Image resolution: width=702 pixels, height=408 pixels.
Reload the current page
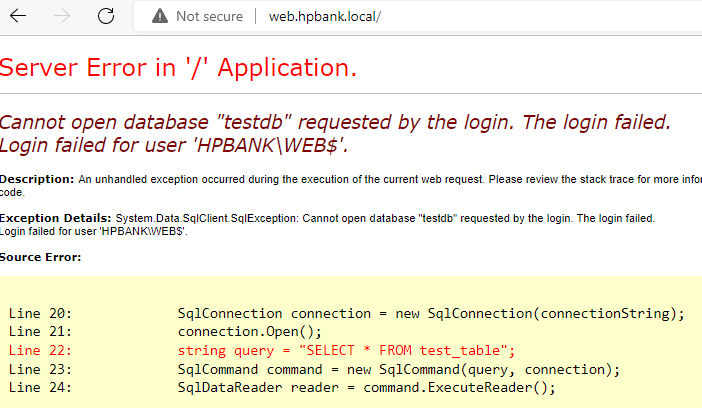[106, 16]
